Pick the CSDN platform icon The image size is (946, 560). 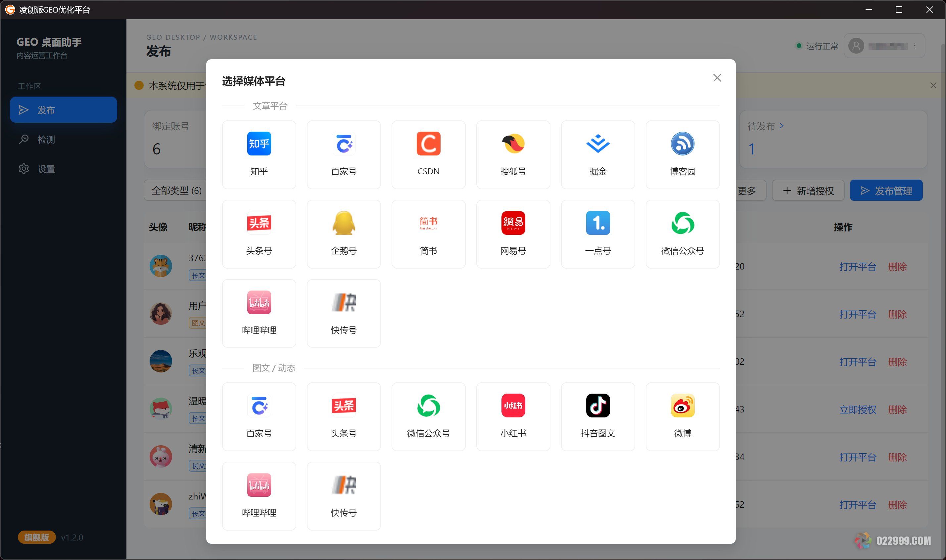(x=428, y=144)
